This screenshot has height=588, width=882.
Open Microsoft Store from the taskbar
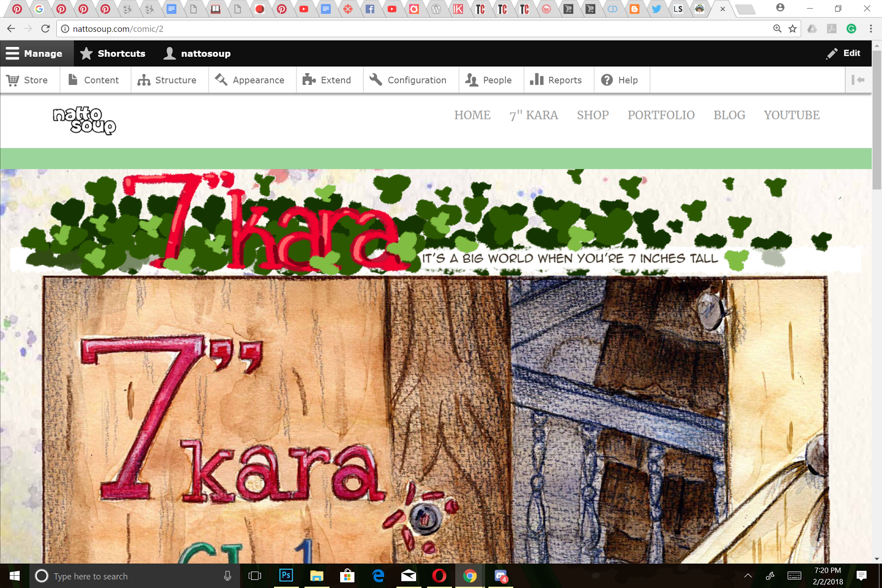coord(347,576)
